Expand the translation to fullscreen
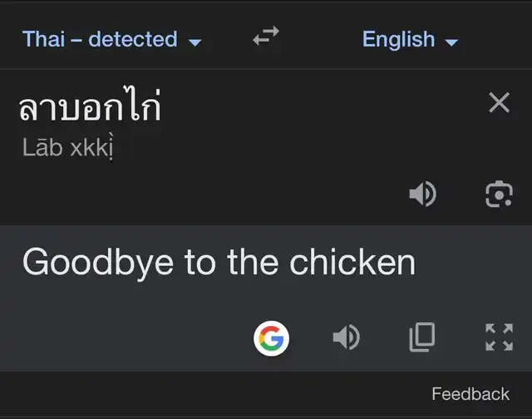This screenshot has height=419, width=532. tap(499, 337)
